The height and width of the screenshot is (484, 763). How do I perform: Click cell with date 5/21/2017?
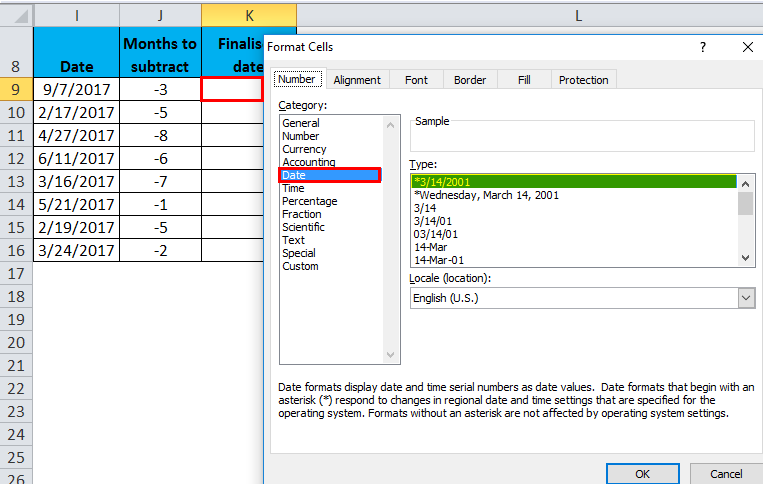76,204
